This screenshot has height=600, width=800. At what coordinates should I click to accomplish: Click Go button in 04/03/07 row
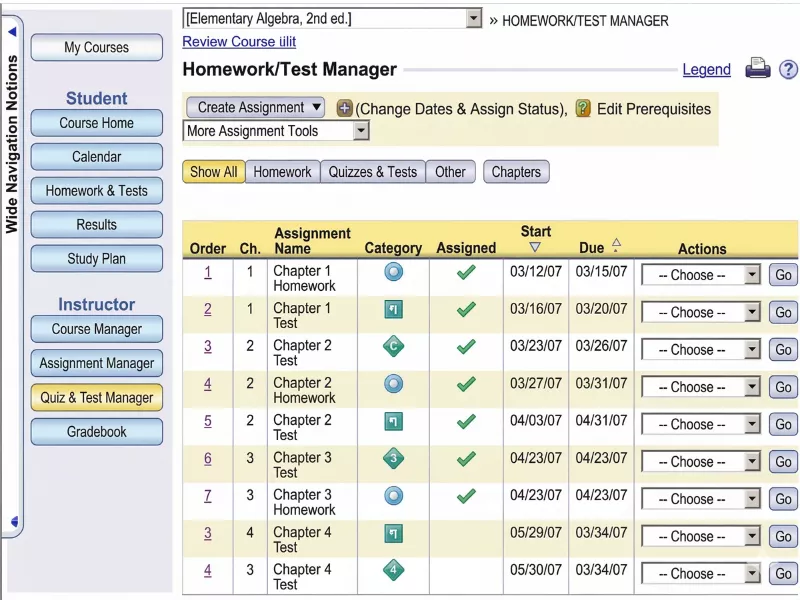coord(783,424)
